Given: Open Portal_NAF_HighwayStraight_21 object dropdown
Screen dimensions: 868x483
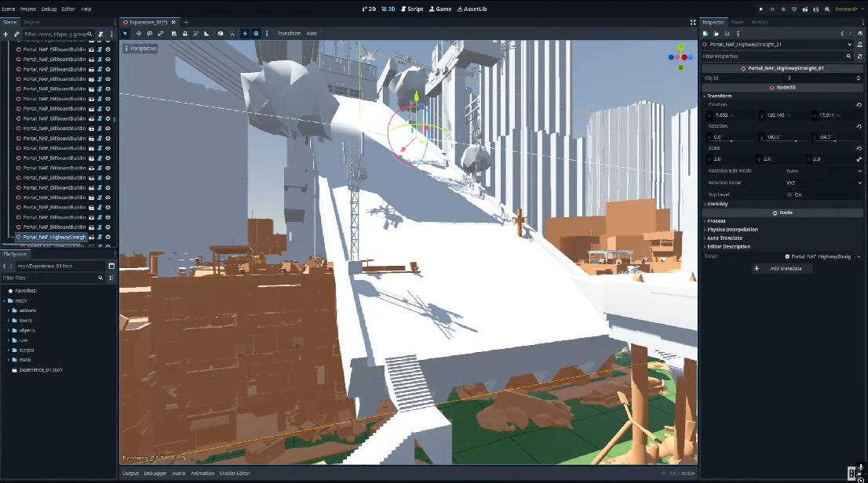Looking at the screenshot, I should [849, 44].
